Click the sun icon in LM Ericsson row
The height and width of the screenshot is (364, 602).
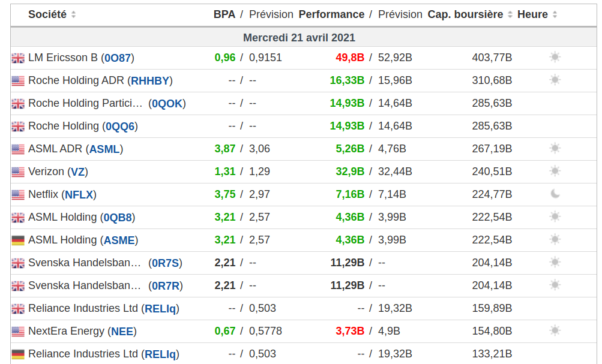click(555, 58)
